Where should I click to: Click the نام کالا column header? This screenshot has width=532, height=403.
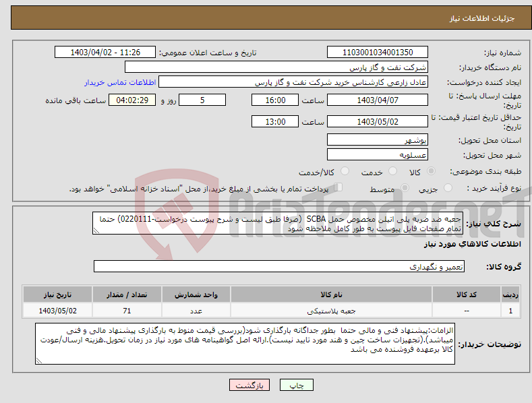(x=331, y=294)
